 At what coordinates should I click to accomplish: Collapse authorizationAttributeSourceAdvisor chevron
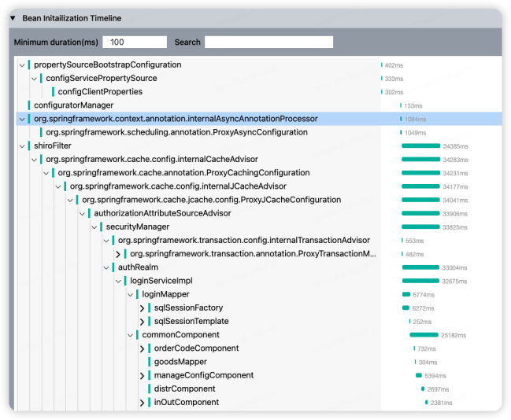click(83, 214)
